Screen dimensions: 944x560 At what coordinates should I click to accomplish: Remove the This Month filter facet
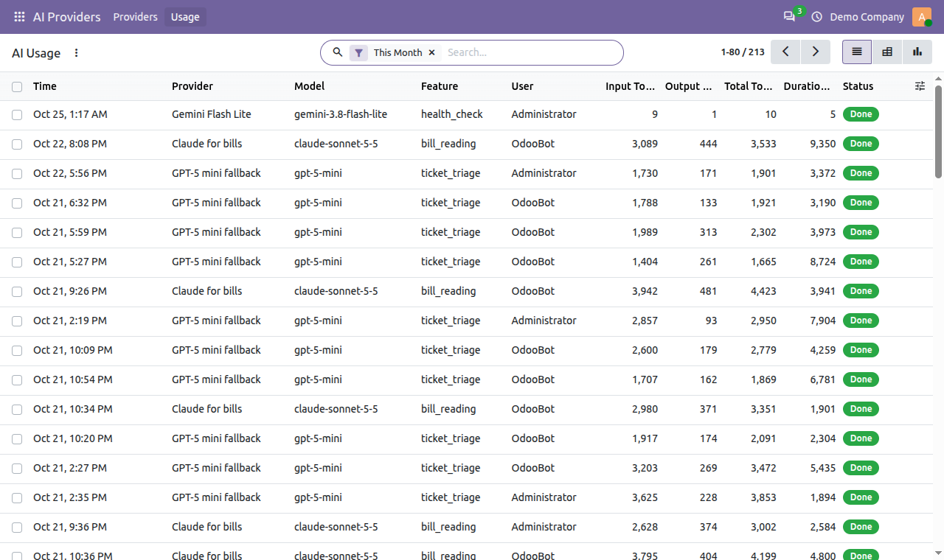(431, 52)
